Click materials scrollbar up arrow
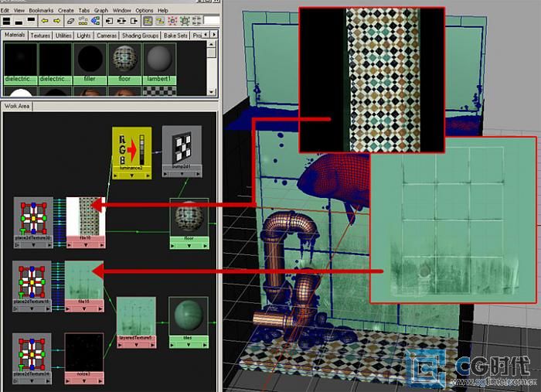The image size is (541, 392). tap(212, 44)
